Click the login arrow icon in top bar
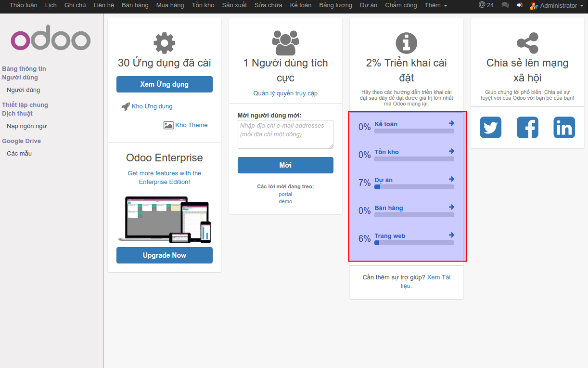 click(519, 5)
